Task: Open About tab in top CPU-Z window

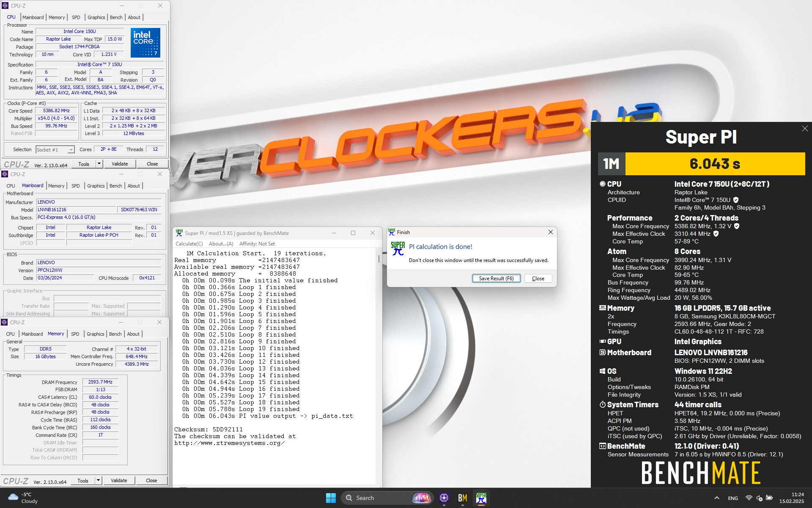Action: (x=134, y=17)
